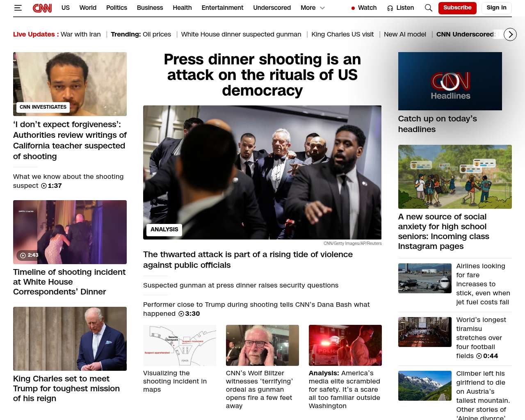Click the Subscribe button
This screenshot has height=420, width=525.
457,8
